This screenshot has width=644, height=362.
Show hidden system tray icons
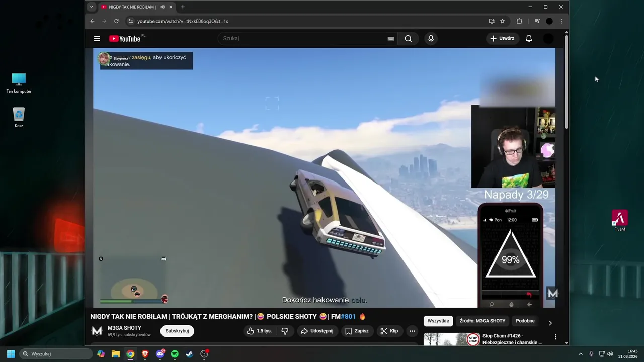pos(580,354)
